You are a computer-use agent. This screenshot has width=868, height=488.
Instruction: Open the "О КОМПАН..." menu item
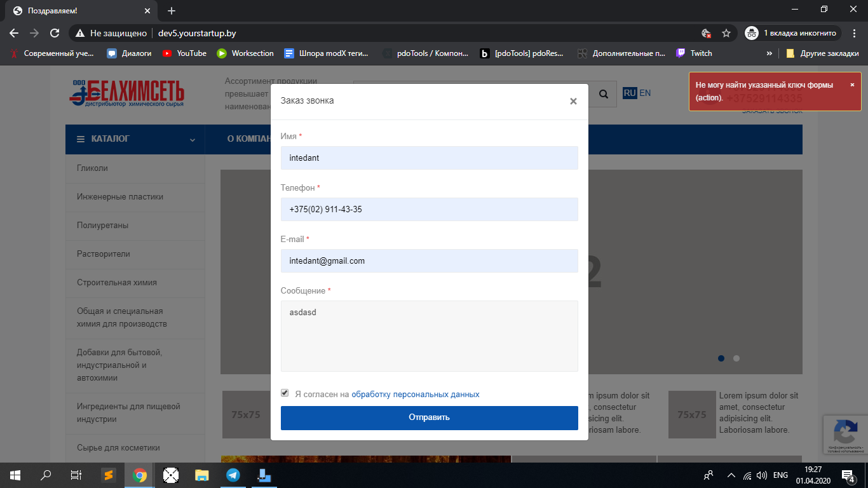249,139
